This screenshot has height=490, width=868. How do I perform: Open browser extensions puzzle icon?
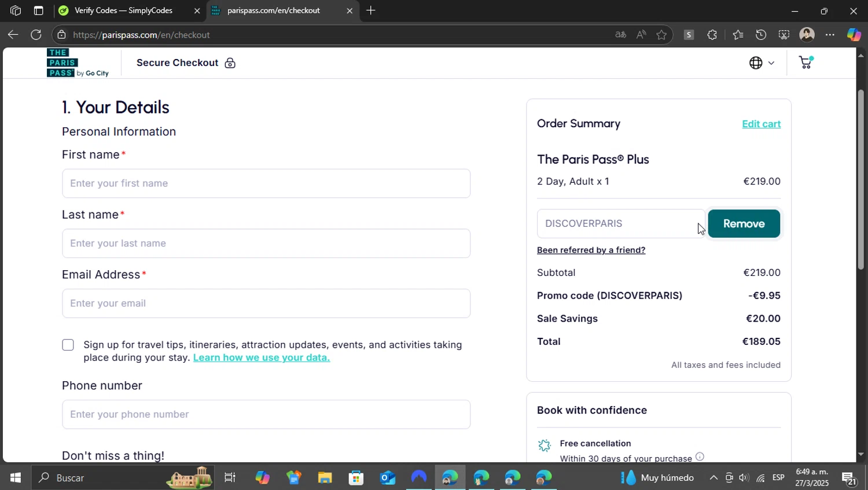click(x=712, y=35)
